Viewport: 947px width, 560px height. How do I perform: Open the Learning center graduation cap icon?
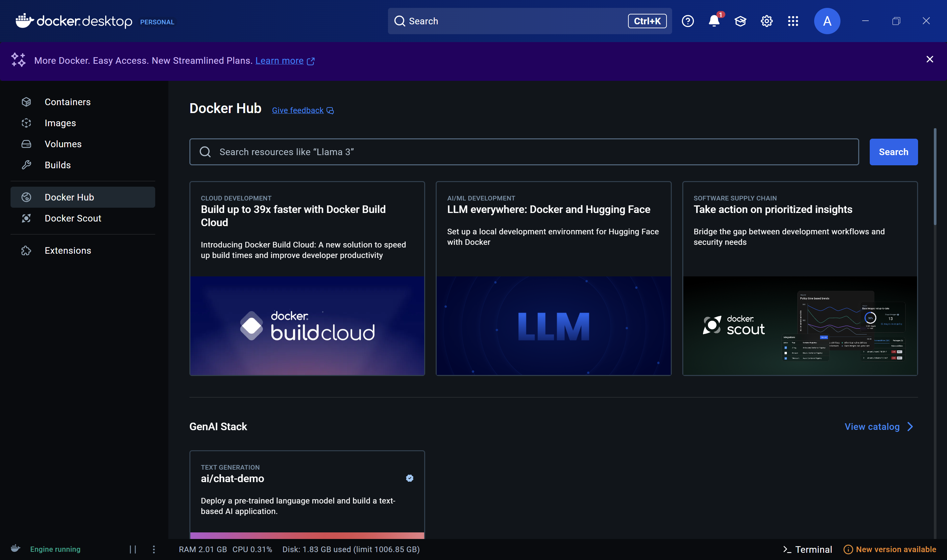[x=740, y=21]
